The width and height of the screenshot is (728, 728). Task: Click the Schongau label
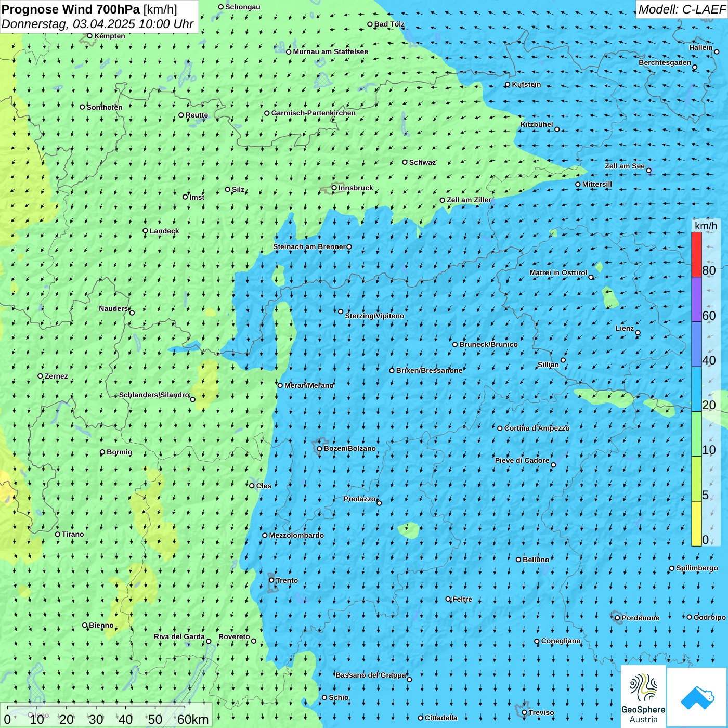(x=243, y=7)
